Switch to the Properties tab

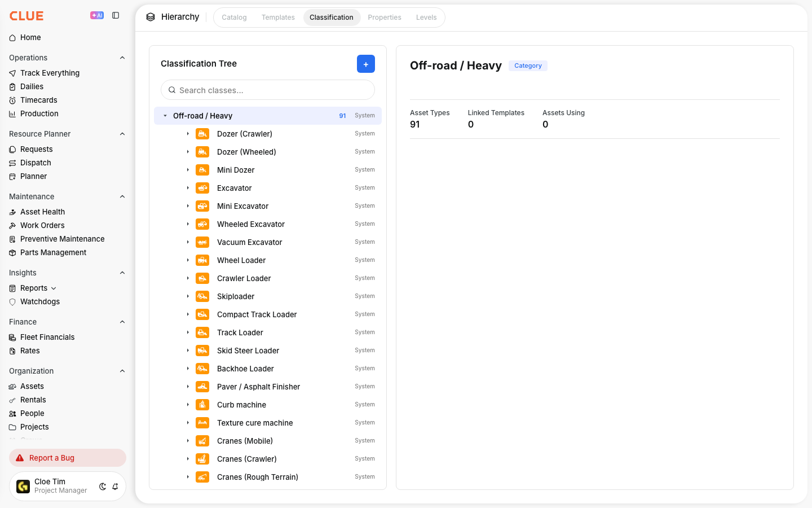click(x=385, y=17)
